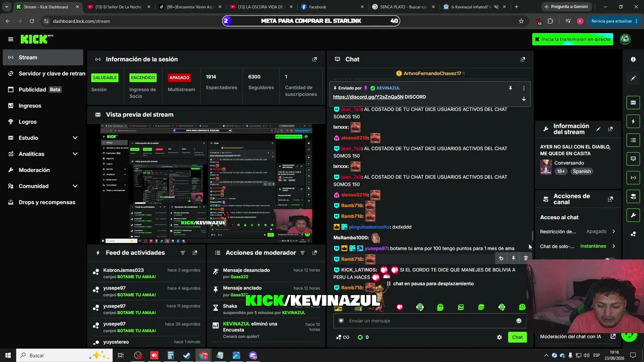This screenshot has width=644, height=362.
Task: Pop out the Chat panel
Action: tap(523, 59)
